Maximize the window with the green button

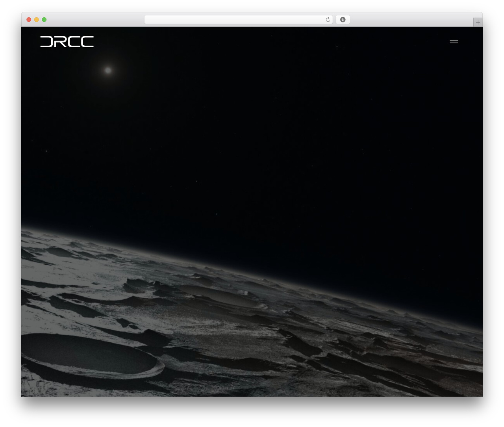pyautogui.click(x=44, y=20)
